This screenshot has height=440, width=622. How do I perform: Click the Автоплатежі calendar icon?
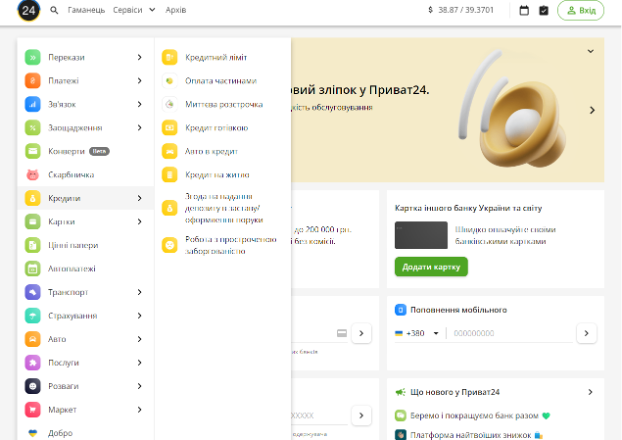[33, 269]
